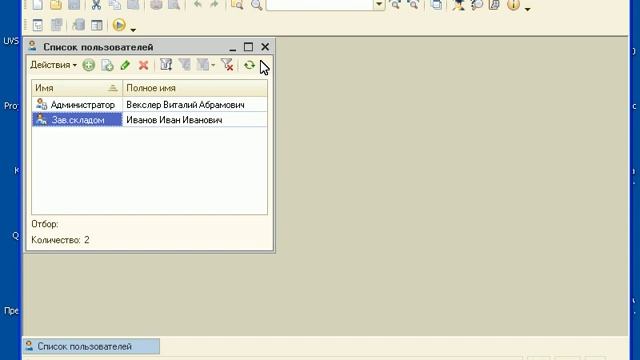The image size is (640, 360).
Task: Copy the selected user via the copy-add icon
Action: (x=107, y=65)
